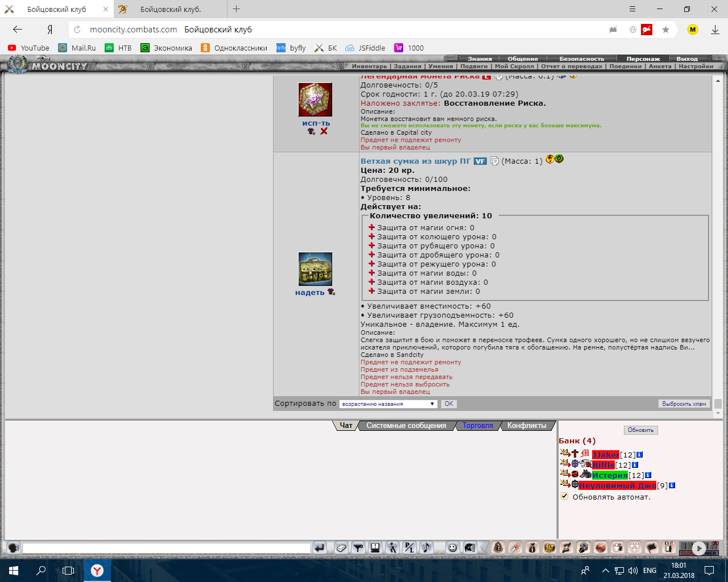Click the smiley emoticon icon in chat bar

452,548
